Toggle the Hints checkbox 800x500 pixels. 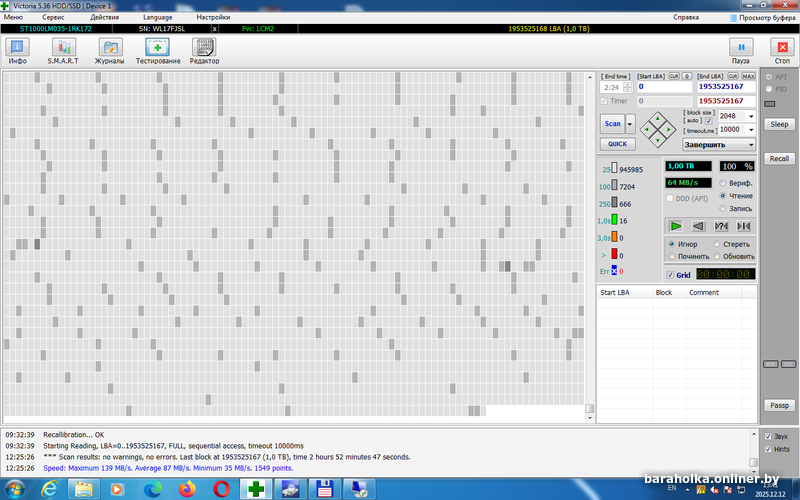coord(768,449)
